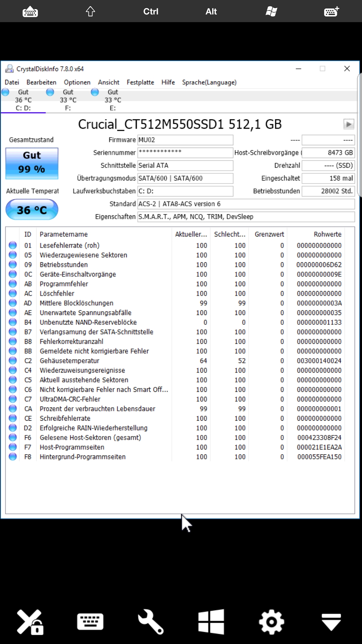Open the extended keyboard plus icon
The width and height of the screenshot is (362, 644).
click(331, 11)
